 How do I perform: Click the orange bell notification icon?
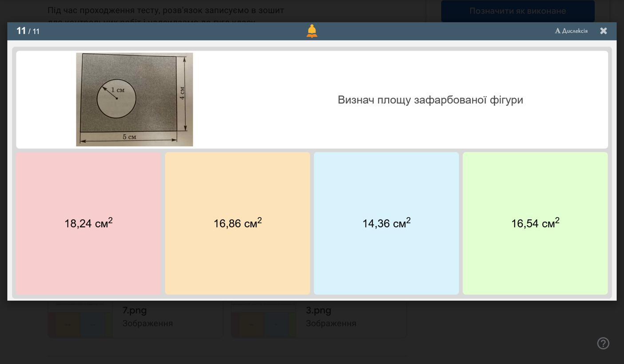click(312, 31)
